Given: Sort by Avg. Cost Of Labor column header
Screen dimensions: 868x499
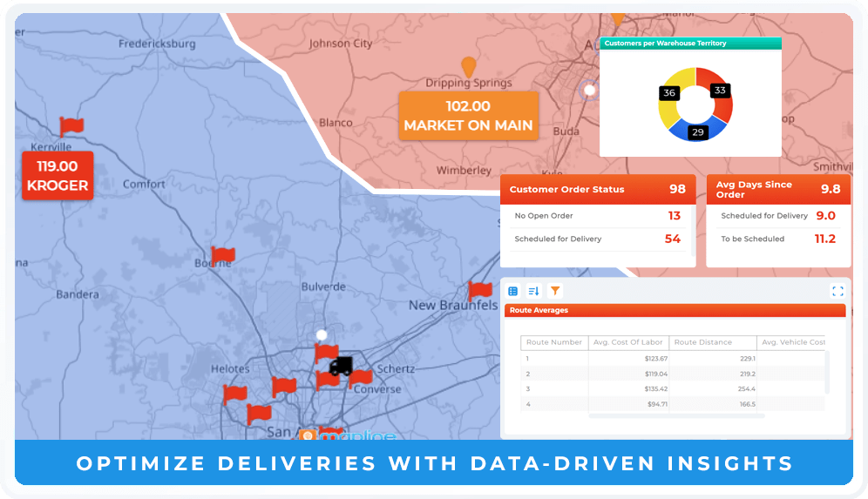Looking at the screenshot, I should coord(628,342).
